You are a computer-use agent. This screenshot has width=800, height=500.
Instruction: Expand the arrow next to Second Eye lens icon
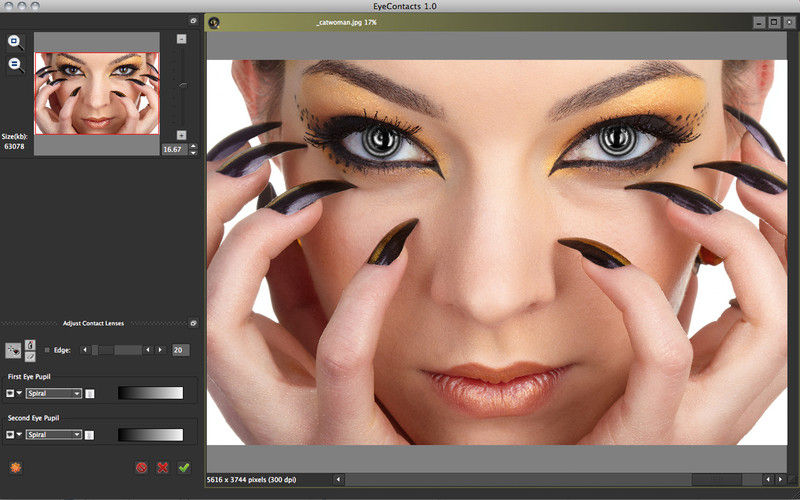pos(19,434)
